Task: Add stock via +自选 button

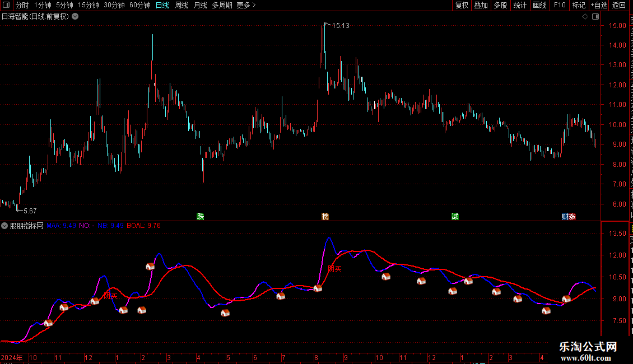Action: click(x=599, y=5)
